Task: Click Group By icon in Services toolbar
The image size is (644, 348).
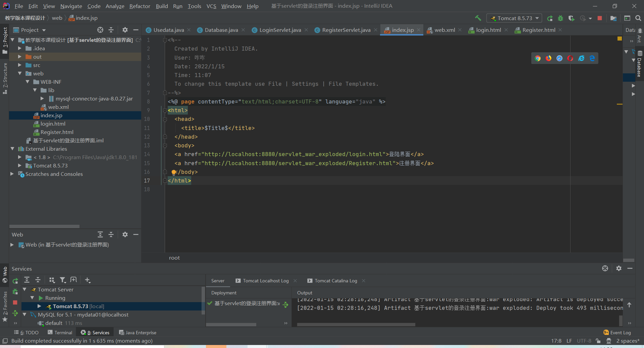Action: click(x=52, y=280)
